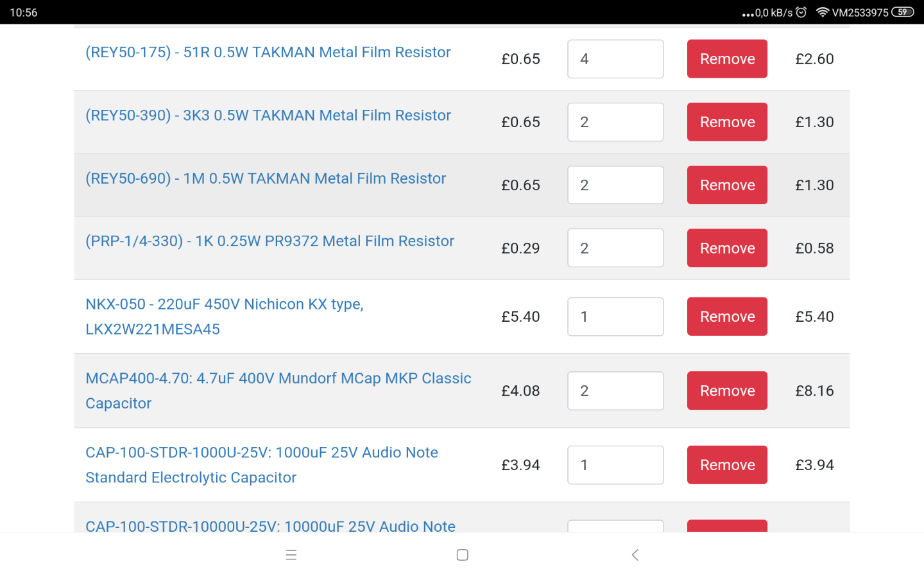Screen dimensions: 924x578
Task: Tap the Android recent apps menu icon
Action: point(291,555)
